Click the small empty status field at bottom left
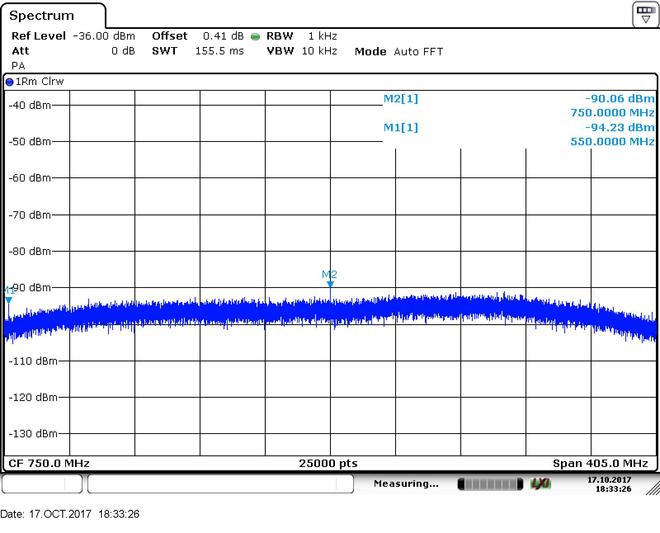The image size is (660, 533). pos(42,484)
